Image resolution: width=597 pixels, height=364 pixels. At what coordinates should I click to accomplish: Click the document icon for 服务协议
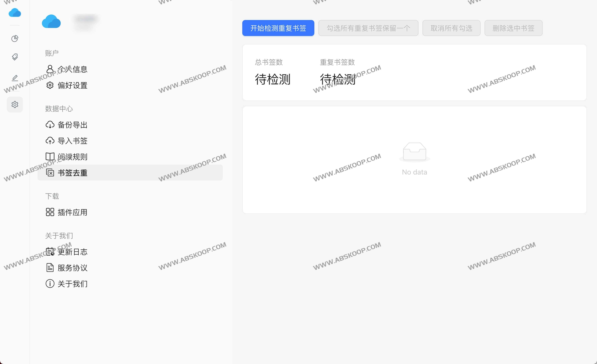click(x=50, y=268)
